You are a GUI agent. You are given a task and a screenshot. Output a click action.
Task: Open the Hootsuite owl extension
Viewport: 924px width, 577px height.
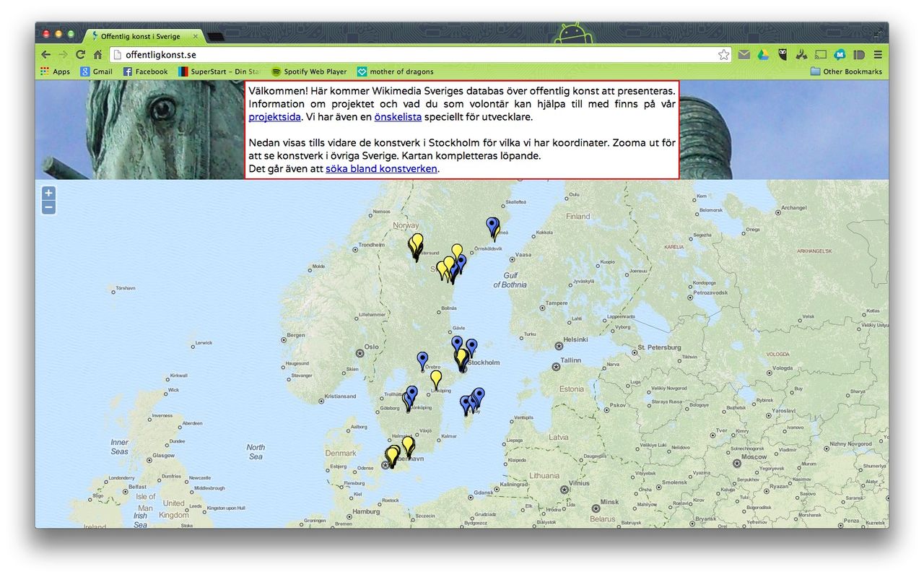tap(782, 54)
